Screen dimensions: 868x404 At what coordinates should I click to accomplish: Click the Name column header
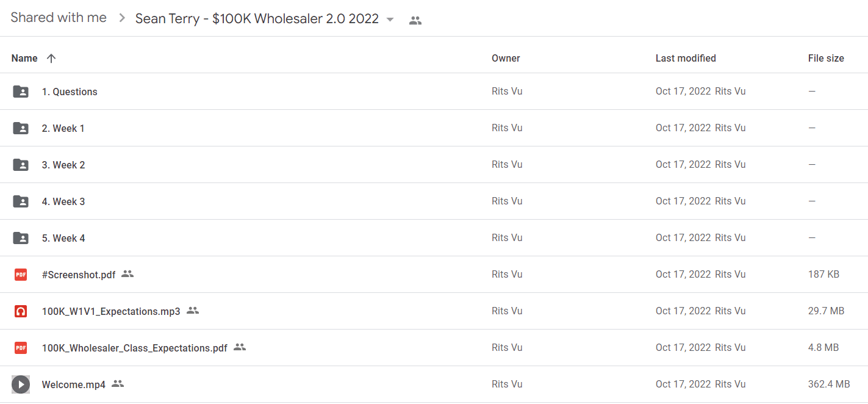(24, 59)
